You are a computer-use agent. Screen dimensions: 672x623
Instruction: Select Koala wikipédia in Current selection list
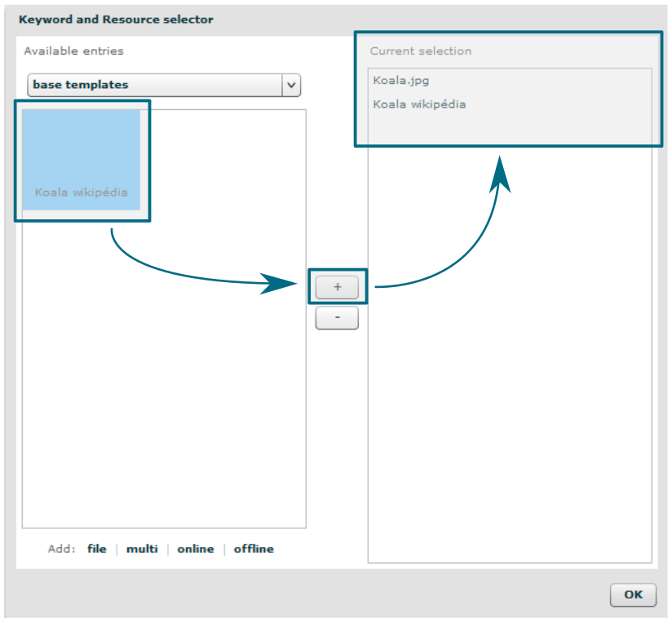pyautogui.click(x=419, y=104)
